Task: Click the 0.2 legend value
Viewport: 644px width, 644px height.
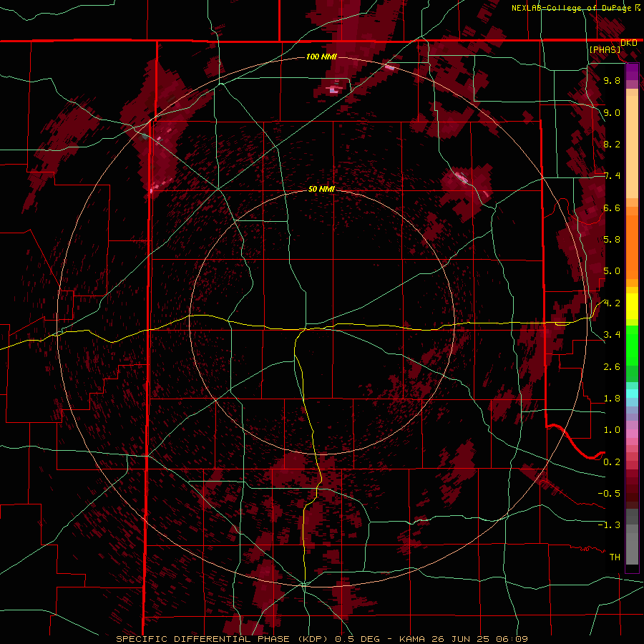Action: coord(612,462)
